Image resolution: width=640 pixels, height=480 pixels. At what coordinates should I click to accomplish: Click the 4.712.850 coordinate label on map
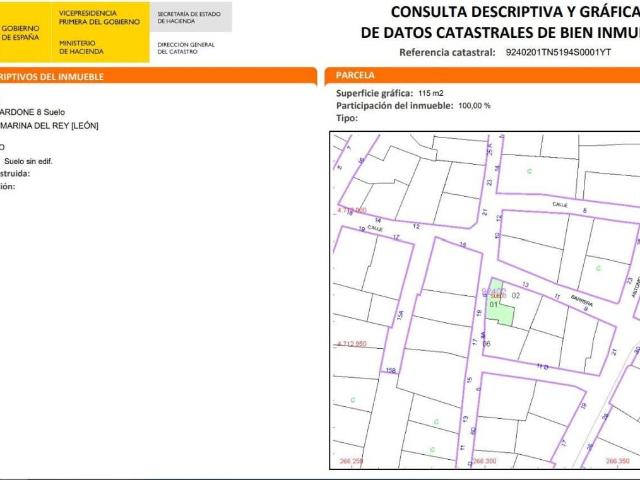[352, 343]
